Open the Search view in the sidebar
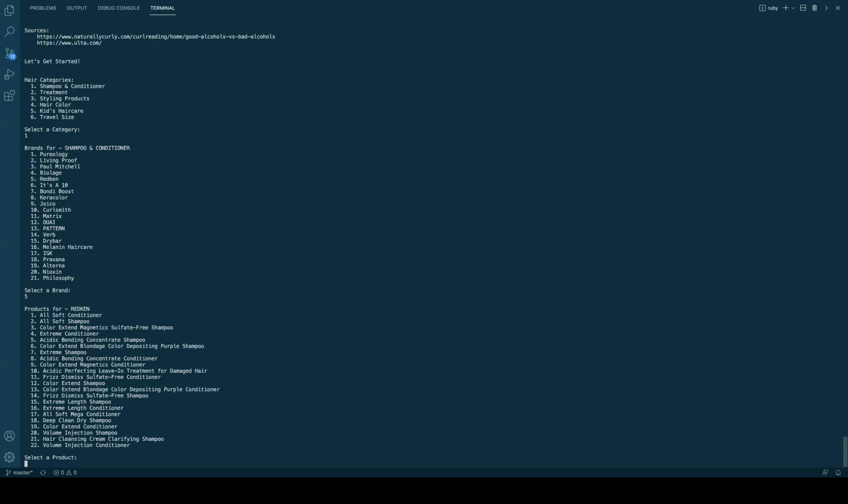The image size is (848, 504). point(9,32)
